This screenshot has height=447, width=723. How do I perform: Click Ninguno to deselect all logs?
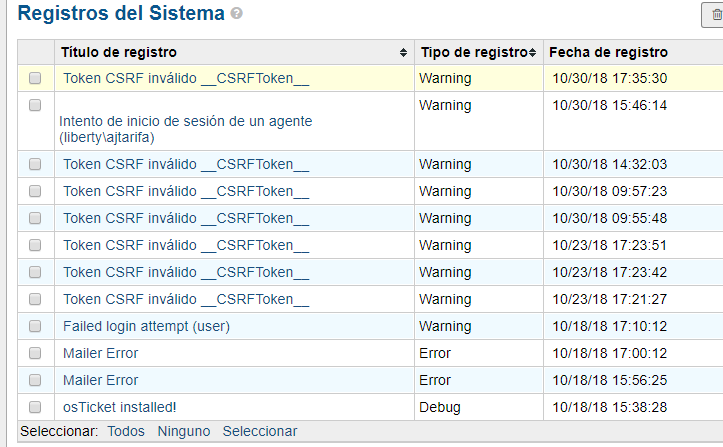[184, 431]
